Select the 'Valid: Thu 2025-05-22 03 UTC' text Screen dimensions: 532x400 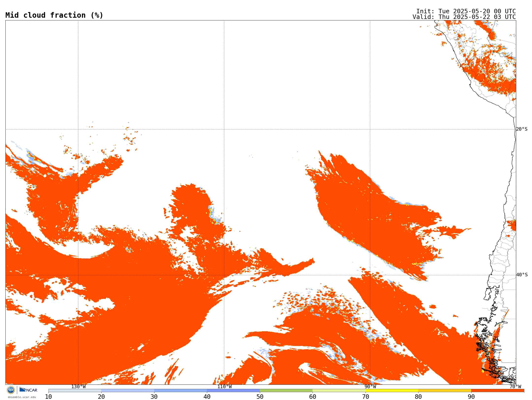pyautogui.click(x=464, y=17)
